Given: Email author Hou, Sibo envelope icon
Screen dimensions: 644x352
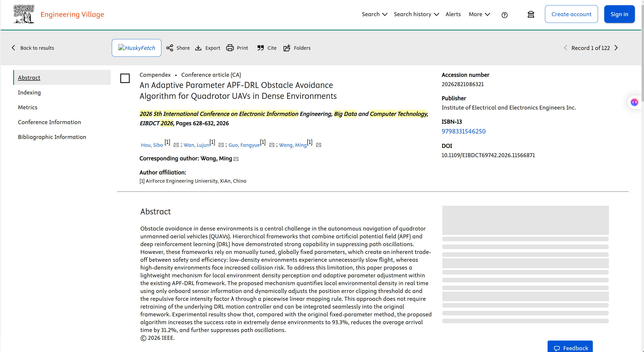Looking at the screenshot, I should tap(176, 145).
